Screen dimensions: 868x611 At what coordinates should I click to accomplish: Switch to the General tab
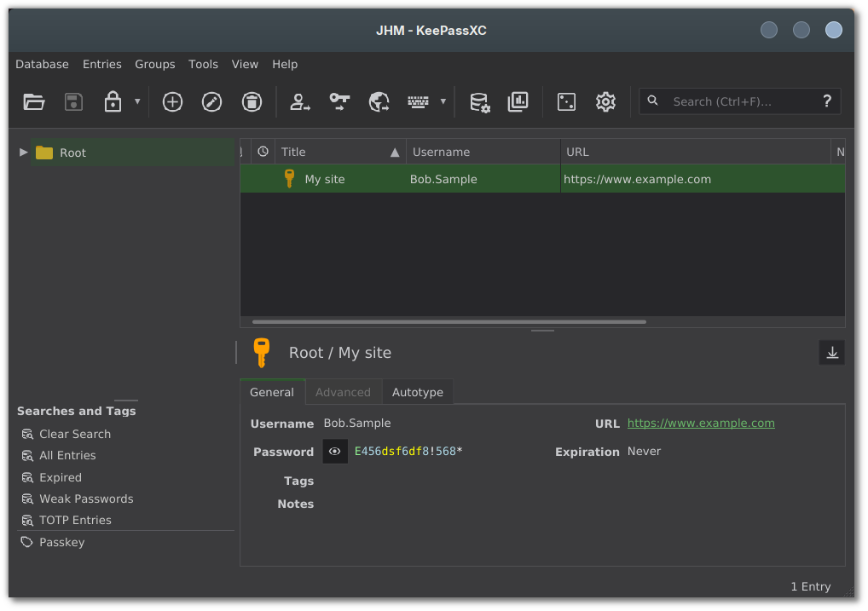pyautogui.click(x=272, y=392)
